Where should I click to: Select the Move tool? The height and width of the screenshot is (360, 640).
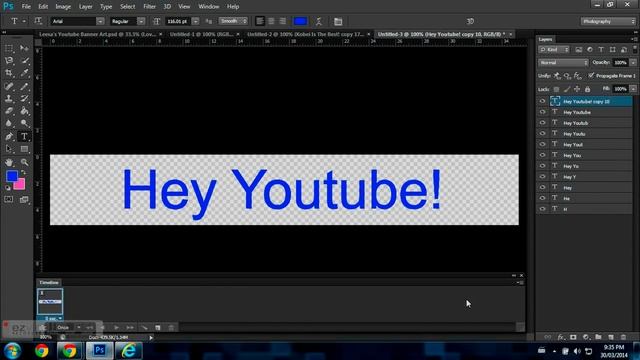(x=24, y=48)
